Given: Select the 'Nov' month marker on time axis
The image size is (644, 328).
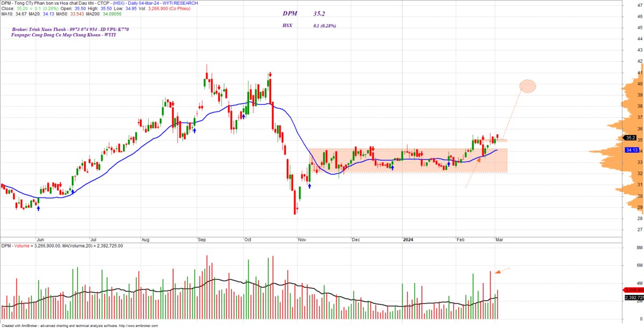Looking at the screenshot, I should 302,241.
